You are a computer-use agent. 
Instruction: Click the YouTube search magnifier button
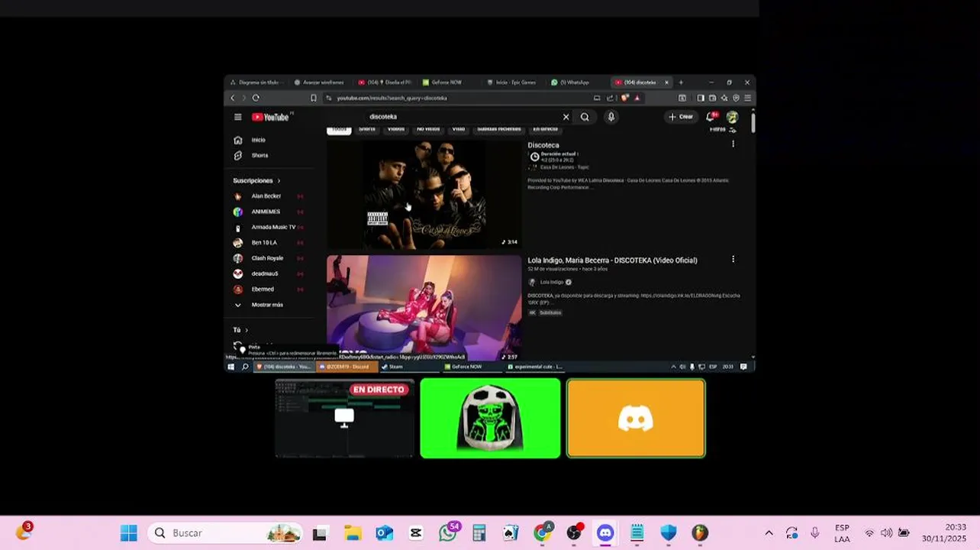[585, 117]
